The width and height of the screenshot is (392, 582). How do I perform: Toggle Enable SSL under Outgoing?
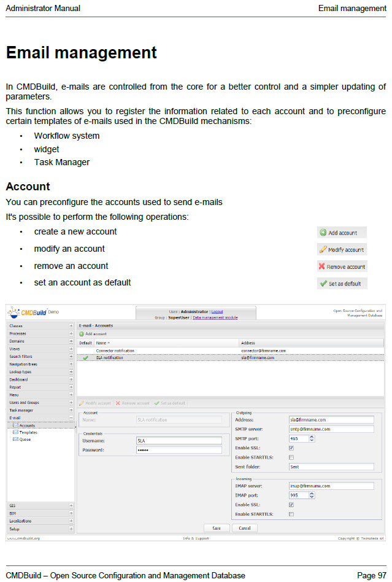291,448
